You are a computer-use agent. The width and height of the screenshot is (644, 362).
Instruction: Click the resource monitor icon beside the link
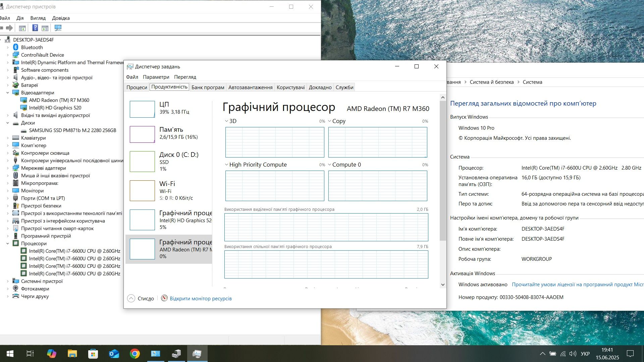[164, 298]
